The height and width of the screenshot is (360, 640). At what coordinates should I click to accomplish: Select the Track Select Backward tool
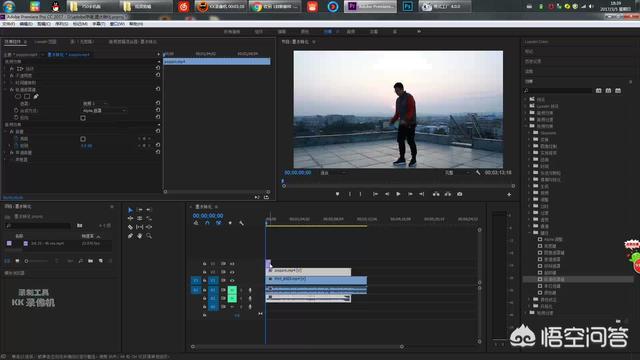[149, 210]
